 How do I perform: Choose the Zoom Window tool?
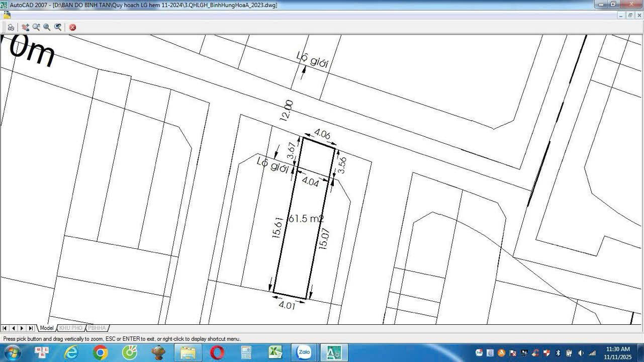click(x=47, y=27)
